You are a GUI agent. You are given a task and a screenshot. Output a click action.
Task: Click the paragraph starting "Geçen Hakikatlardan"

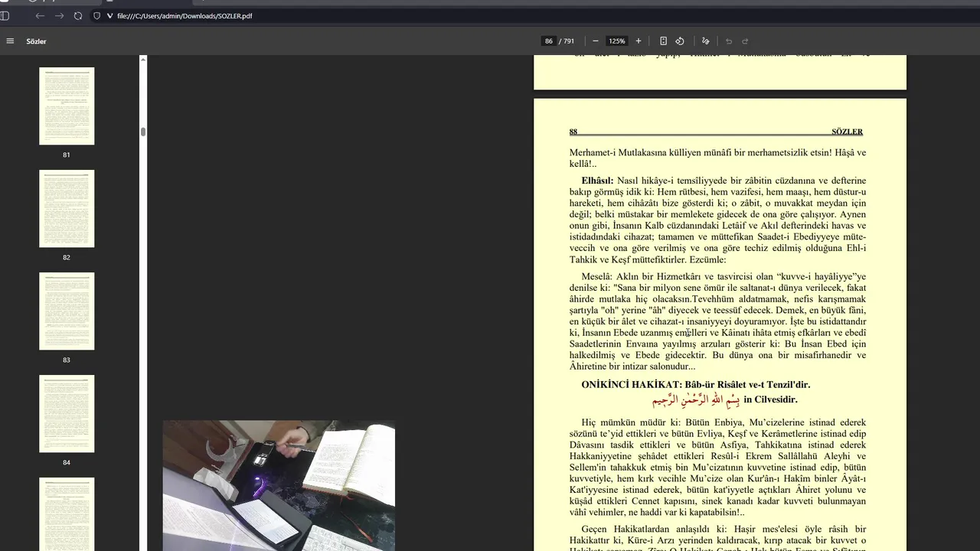(x=717, y=537)
